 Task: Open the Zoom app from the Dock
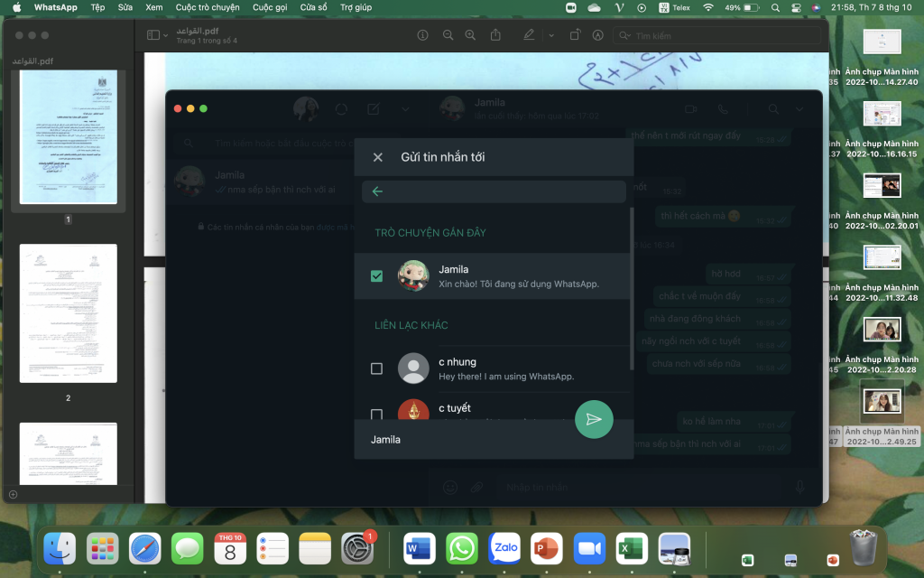(x=589, y=548)
